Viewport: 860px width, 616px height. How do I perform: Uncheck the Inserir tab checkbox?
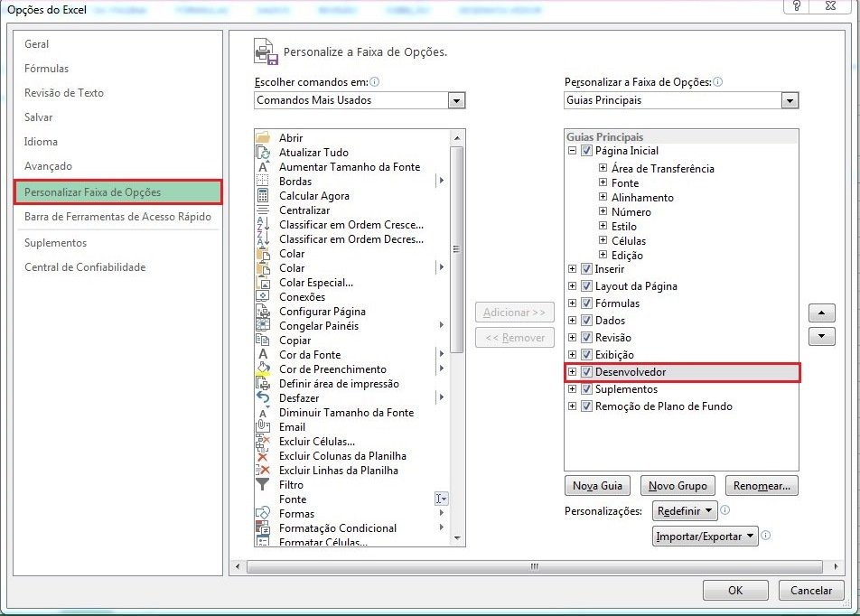pyautogui.click(x=587, y=269)
